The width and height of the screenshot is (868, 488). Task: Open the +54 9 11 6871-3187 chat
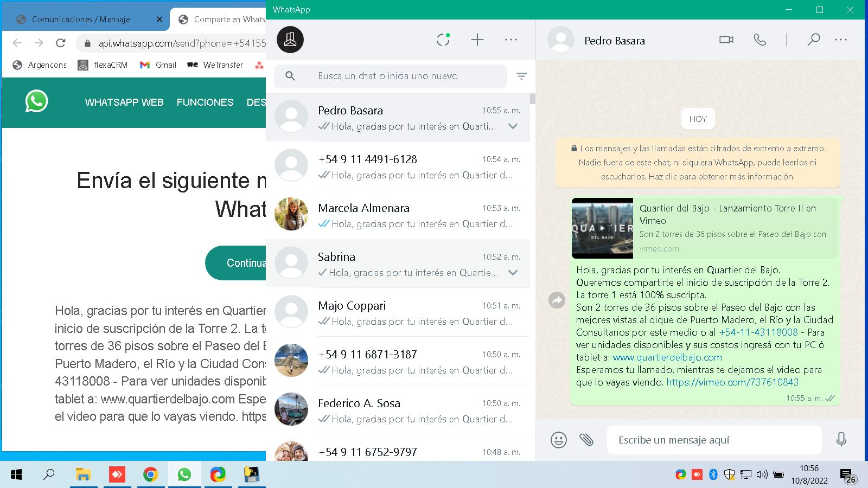click(x=398, y=361)
